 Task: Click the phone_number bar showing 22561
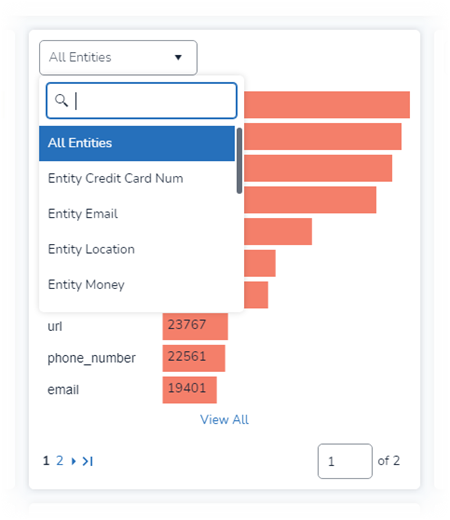pos(194,358)
